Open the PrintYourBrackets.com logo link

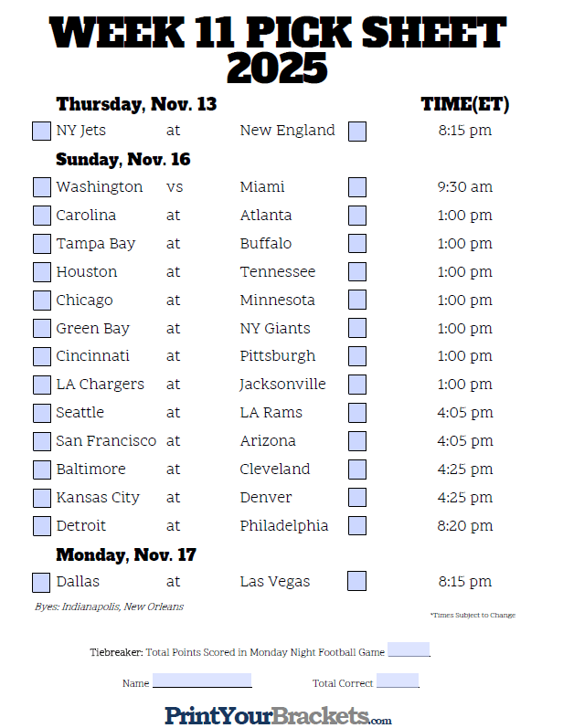pos(278,715)
